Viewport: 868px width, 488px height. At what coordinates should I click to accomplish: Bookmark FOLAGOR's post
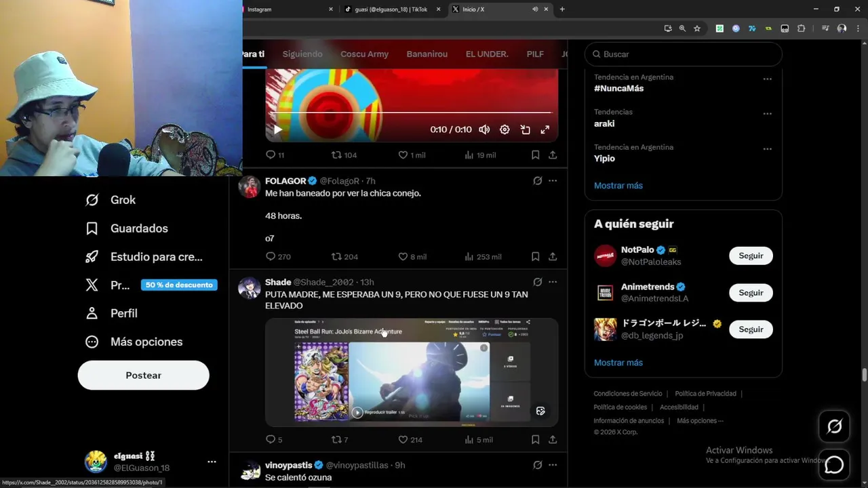click(x=535, y=257)
